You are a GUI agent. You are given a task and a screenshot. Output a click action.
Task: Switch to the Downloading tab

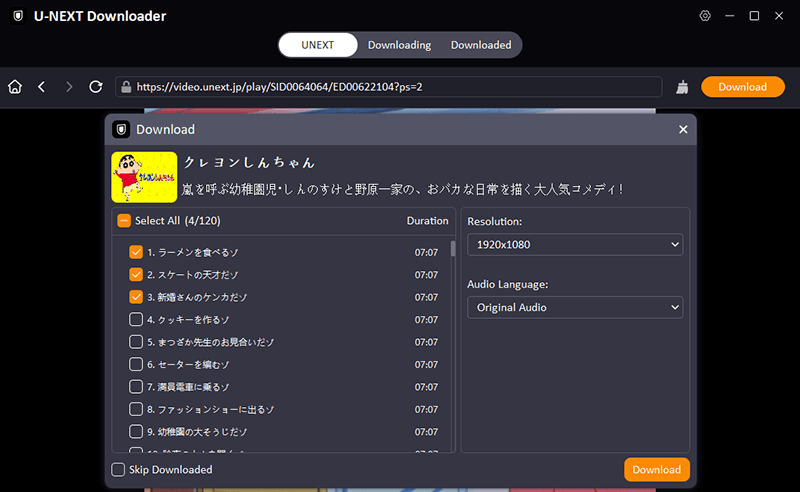click(x=399, y=45)
